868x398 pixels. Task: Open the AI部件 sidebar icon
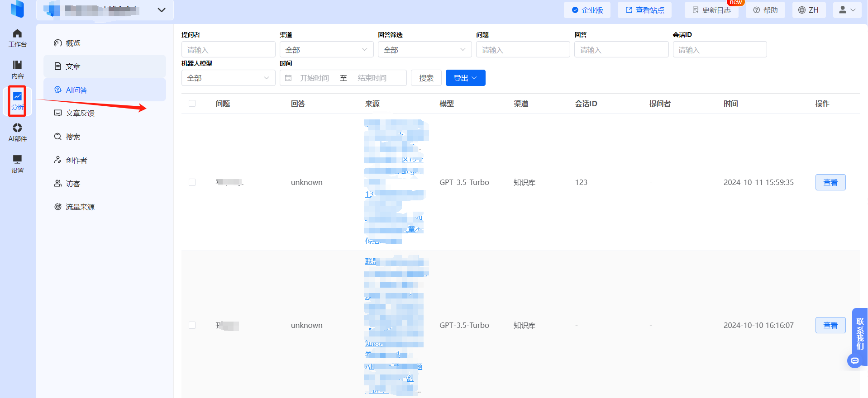point(17,128)
